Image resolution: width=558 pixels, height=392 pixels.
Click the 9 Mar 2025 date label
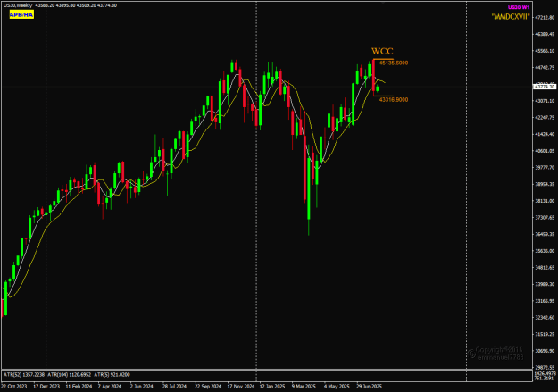click(x=304, y=387)
